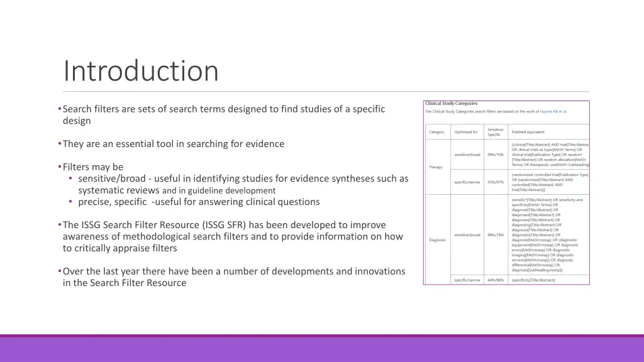Viewport: 644px width, 362px height.
Task: Click 'specific/narrow' cell beside 64%/98%
Action: (x=467, y=280)
